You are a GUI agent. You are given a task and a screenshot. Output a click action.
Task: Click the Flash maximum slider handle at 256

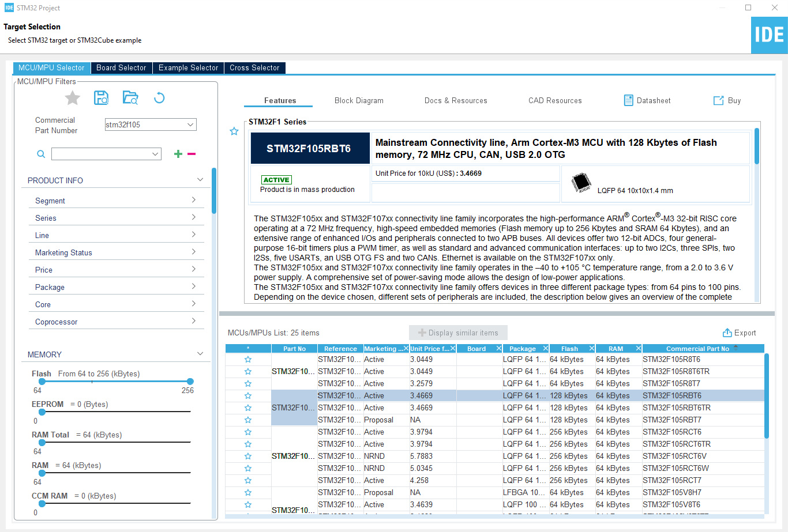pos(190,382)
